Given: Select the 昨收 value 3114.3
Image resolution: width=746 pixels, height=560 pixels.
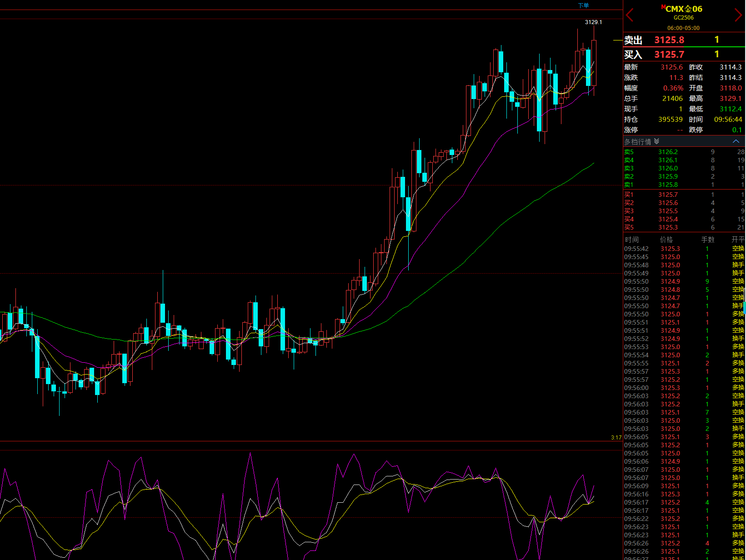Looking at the screenshot, I should 731,67.
